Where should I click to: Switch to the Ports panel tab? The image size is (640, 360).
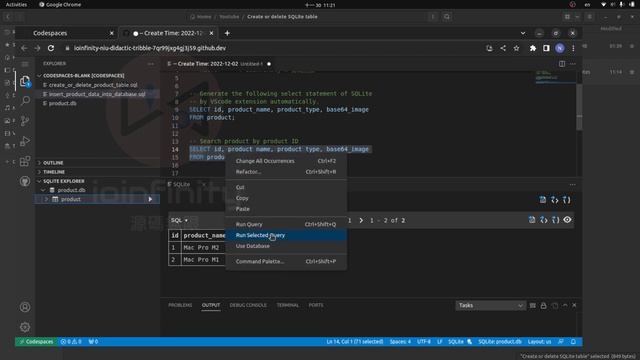tap(316, 305)
